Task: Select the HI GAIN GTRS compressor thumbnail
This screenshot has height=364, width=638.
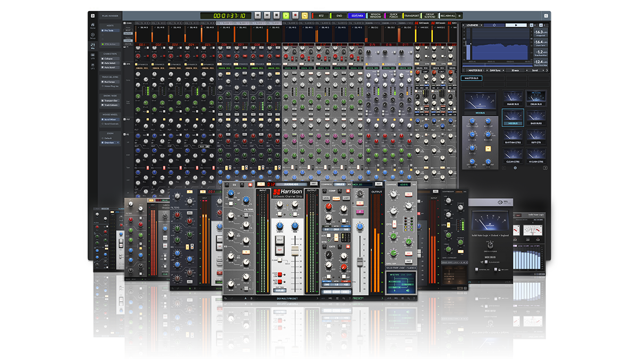Action: pos(537,155)
